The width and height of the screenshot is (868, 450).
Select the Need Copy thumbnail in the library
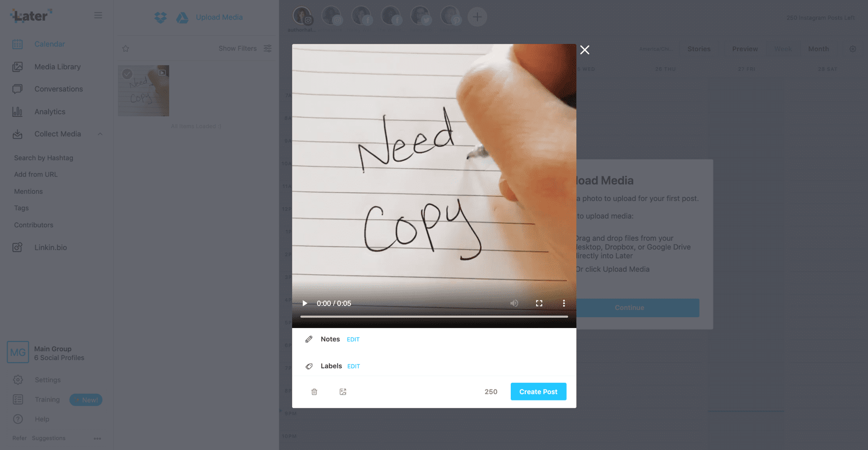144,90
